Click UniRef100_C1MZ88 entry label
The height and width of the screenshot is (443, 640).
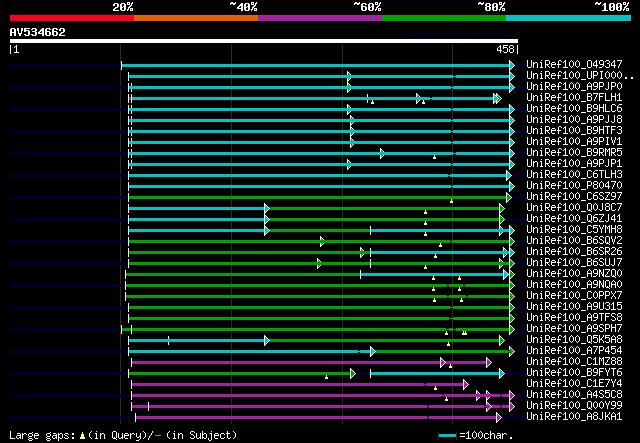[x=574, y=362]
